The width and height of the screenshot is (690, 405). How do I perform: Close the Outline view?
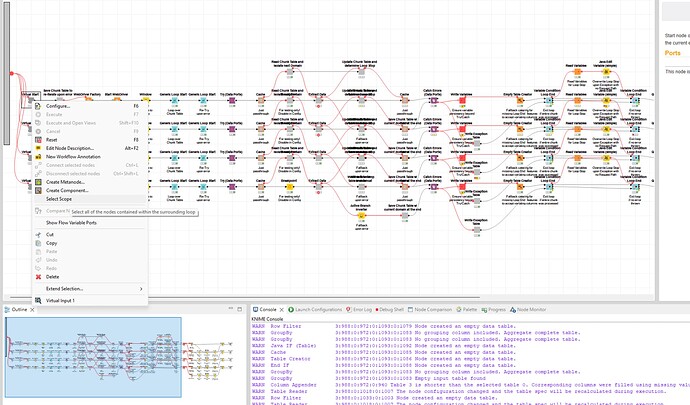pos(32,310)
